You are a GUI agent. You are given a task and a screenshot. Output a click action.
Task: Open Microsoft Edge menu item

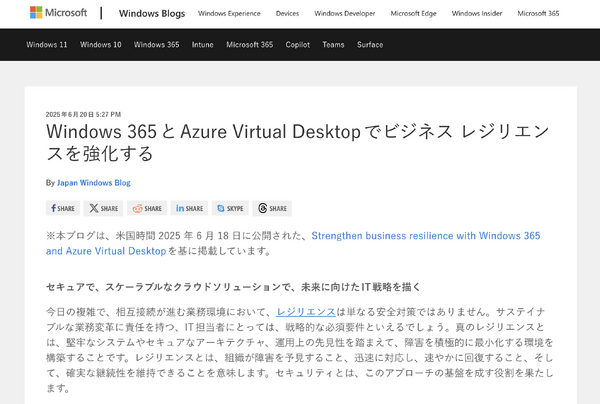click(x=413, y=13)
